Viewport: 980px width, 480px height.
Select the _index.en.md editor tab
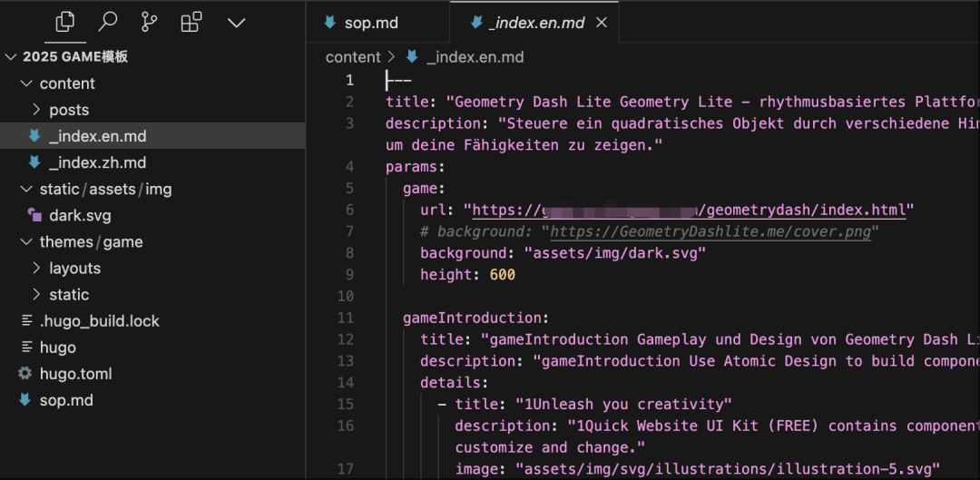(536, 23)
